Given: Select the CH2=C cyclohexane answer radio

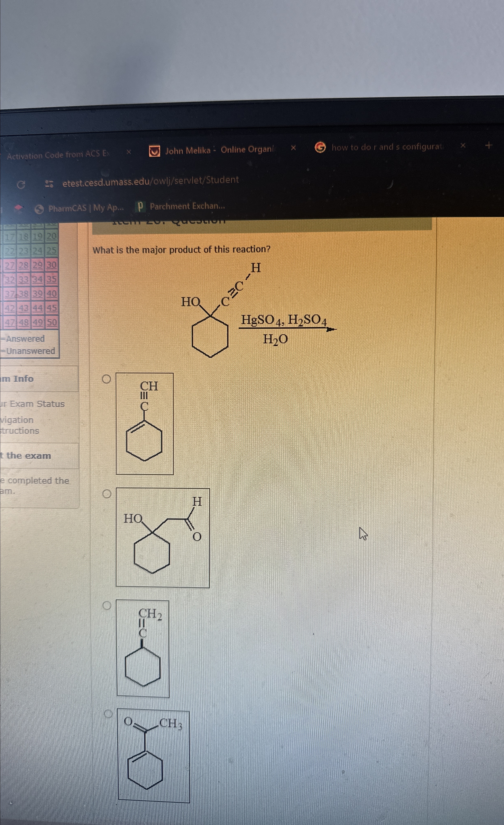Looking at the screenshot, I should [x=107, y=605].
